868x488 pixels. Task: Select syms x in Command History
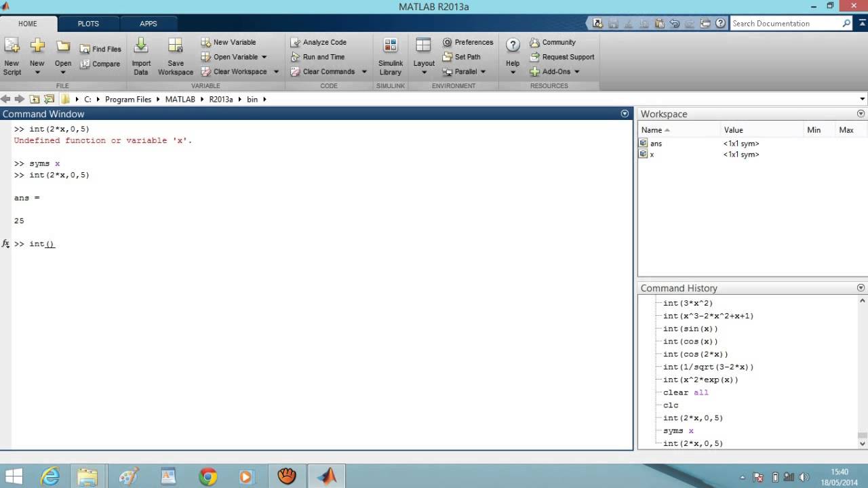678,430
